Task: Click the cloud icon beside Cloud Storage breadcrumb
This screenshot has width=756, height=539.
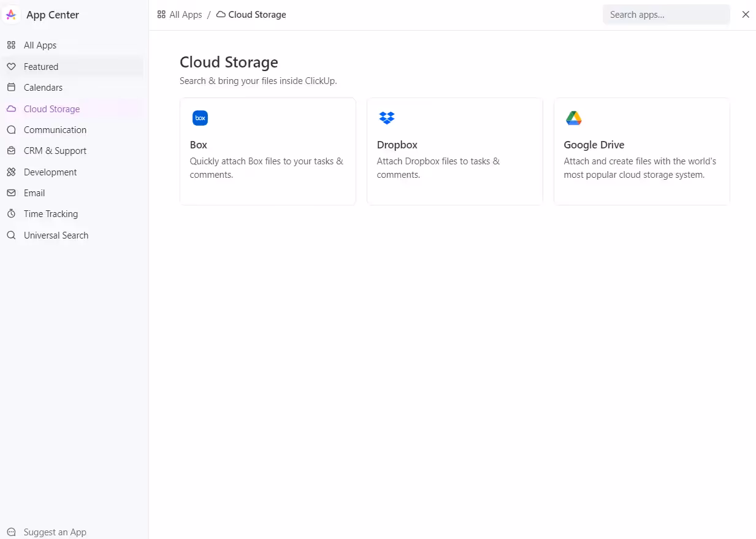Action: [220, 14]
